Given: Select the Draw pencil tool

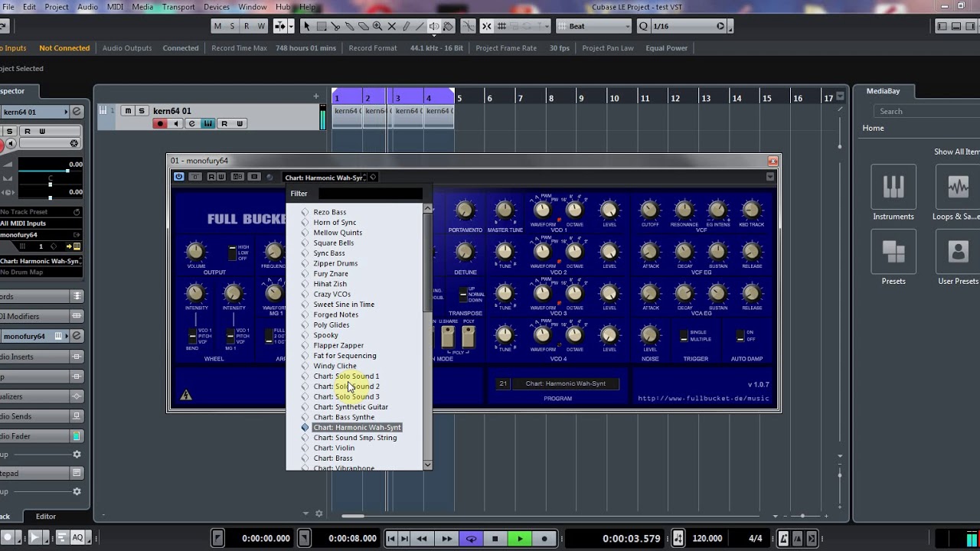Looking at the screenshot, I should (x=406, y=26).
